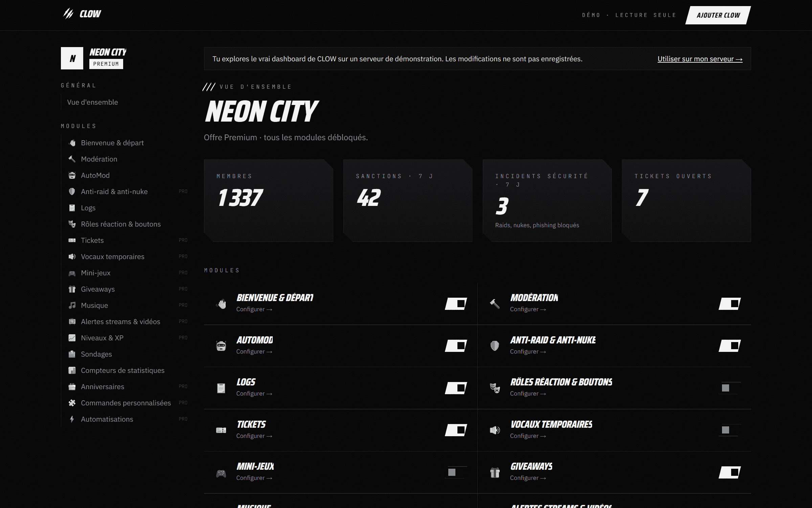
Task: Enable the Rôles Réaction & Boutons toggle
Action: pyautogui.click(x=730, y=388)
